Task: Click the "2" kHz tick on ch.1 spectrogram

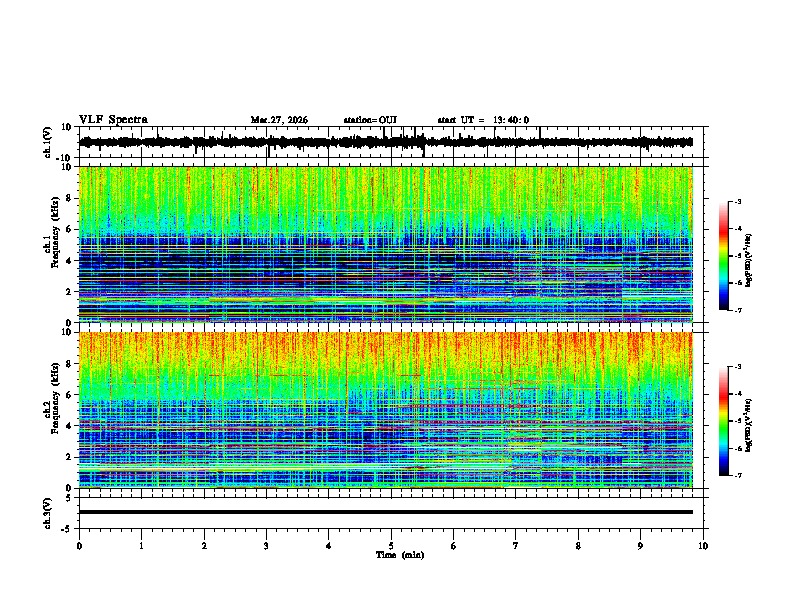Action: 69,291
